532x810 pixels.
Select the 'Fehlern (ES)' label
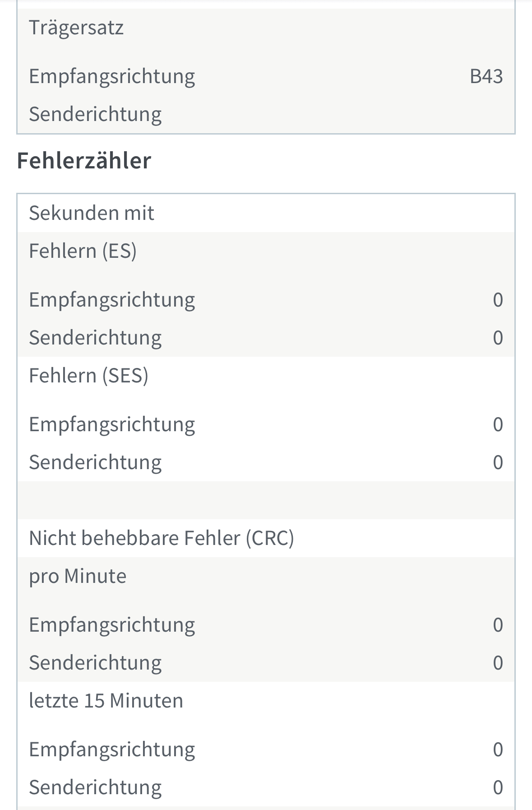click(x=83, y=251)
